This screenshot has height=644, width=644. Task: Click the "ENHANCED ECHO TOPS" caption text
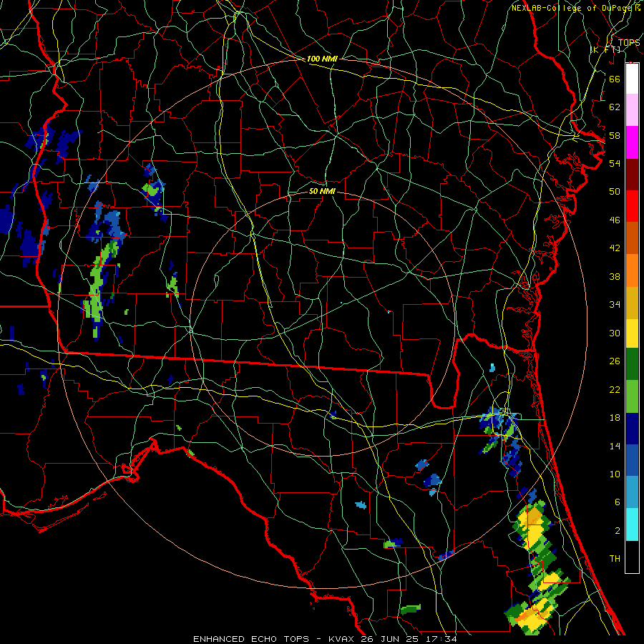[x=251, y=639]
